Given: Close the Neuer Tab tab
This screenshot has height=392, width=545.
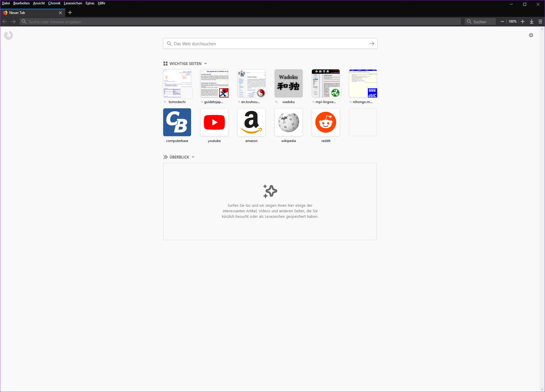Looking at the screenshot, I should 60,13.
